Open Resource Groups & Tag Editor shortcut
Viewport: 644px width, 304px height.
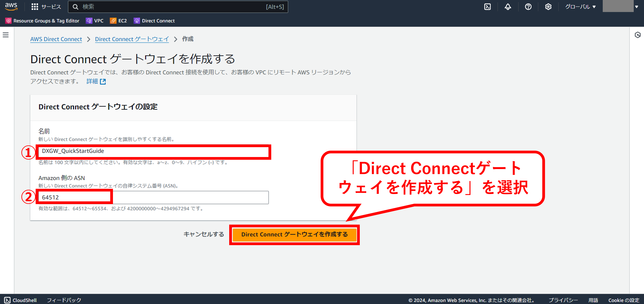tap(42, 21)
